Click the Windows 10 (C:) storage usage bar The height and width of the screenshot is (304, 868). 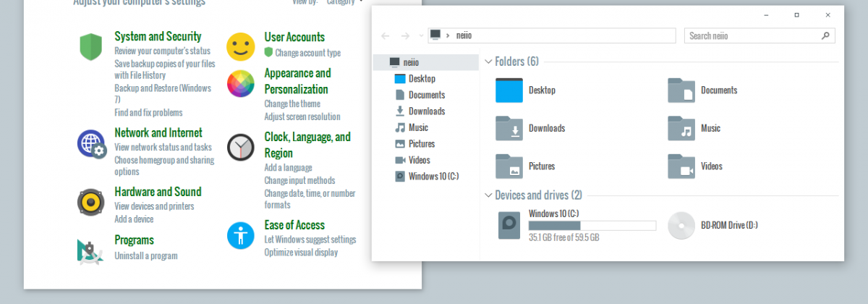pyautogui.click(x=592, y=226)
